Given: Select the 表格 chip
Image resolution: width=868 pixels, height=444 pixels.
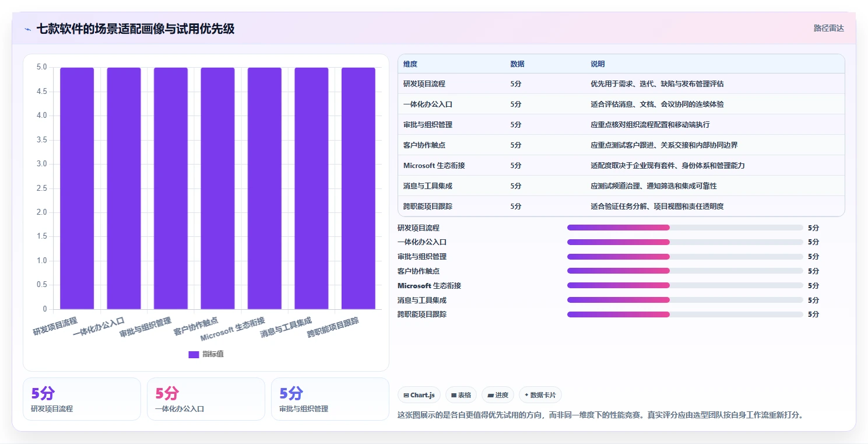Looking at the screenshot, I should tap(461, 395).
